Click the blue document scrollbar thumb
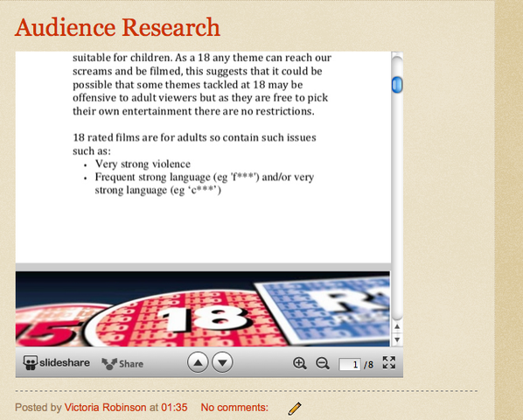 coord(397,85)
